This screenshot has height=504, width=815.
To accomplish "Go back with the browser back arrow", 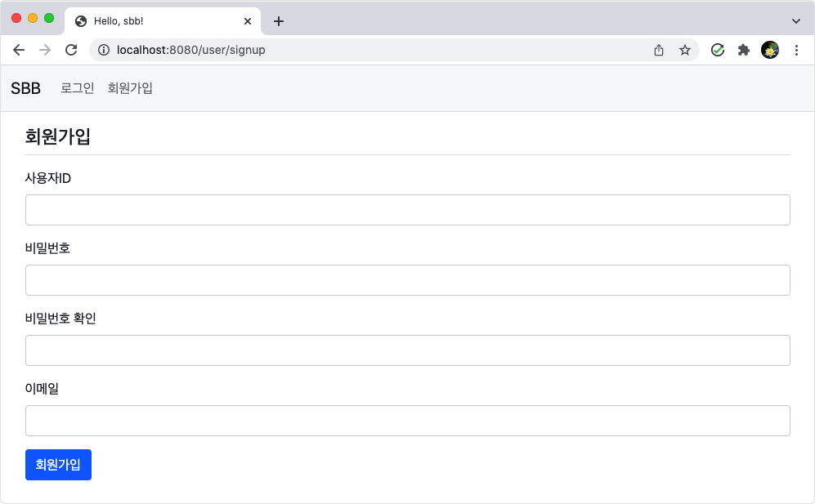I will tap(19, 50).
